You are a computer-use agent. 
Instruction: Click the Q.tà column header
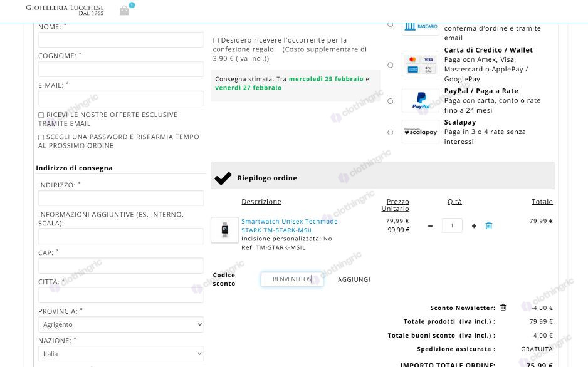pos(454,202)
